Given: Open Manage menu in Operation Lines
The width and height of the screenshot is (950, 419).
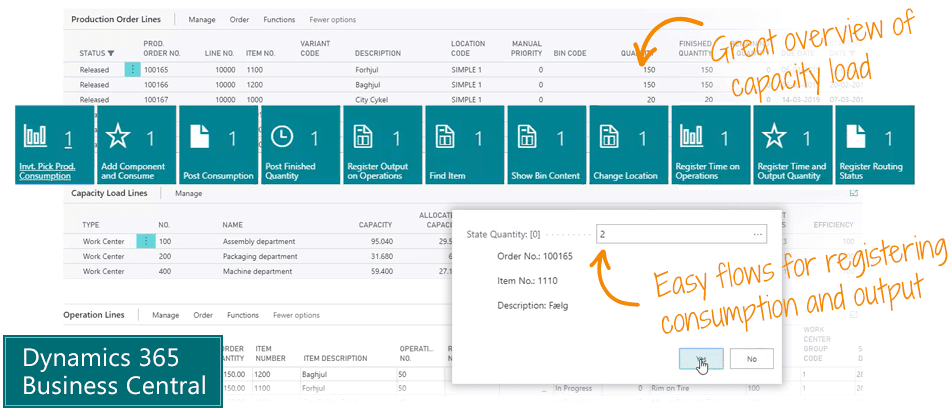Looking at the screenshot, I should (165, 315).
